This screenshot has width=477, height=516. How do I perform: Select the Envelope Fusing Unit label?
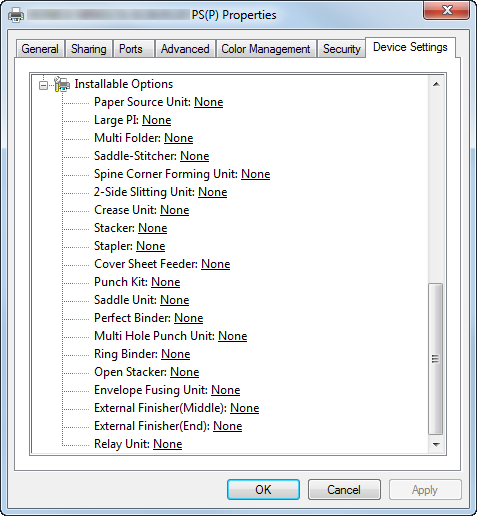pyautogui.click(x=151, y=390)
